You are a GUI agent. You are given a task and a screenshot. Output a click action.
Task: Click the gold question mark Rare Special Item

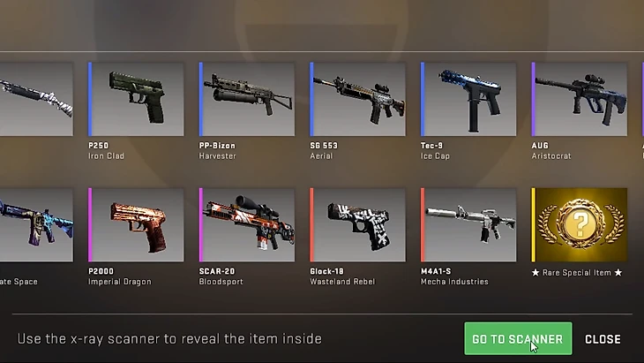coord(580,225)
